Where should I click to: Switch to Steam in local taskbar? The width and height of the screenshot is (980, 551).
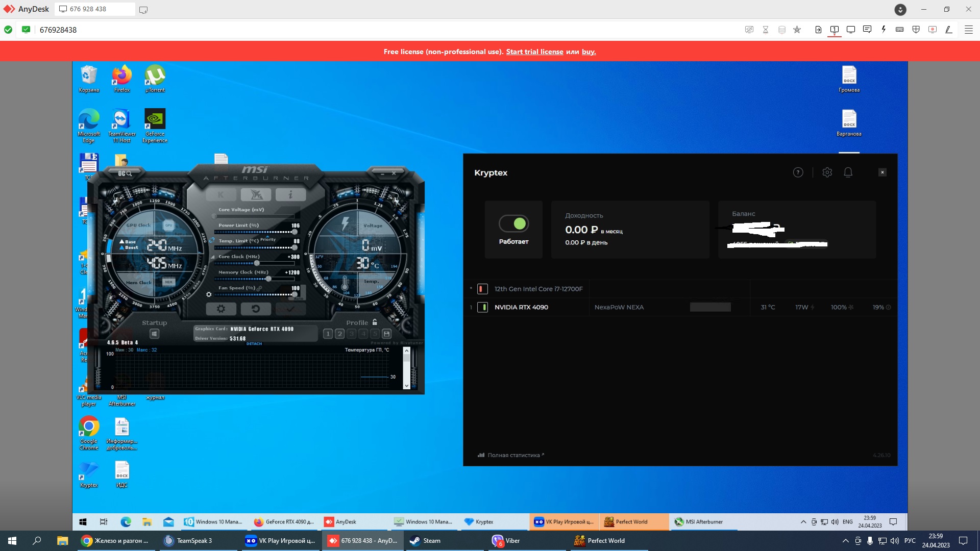(x=444, y=540)
